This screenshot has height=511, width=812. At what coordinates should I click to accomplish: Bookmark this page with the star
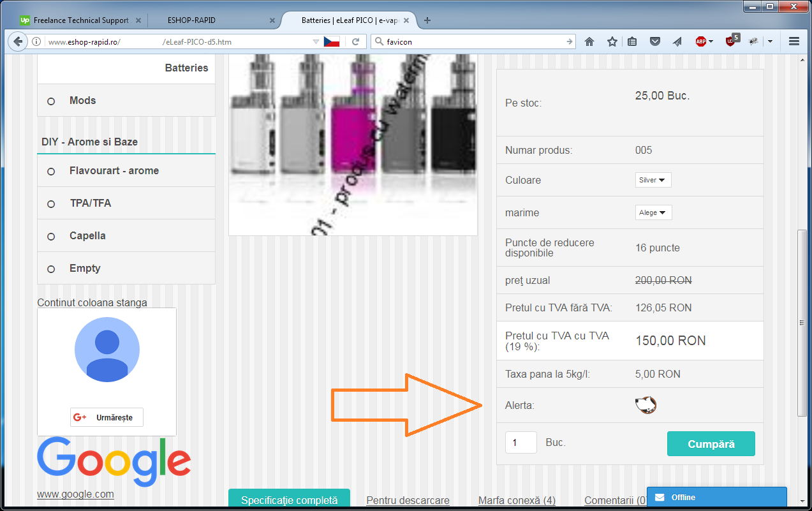(612, 41)
